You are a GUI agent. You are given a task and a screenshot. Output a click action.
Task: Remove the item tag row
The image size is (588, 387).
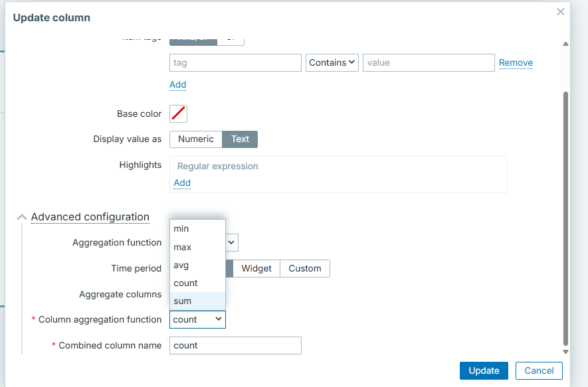point(516,62)
